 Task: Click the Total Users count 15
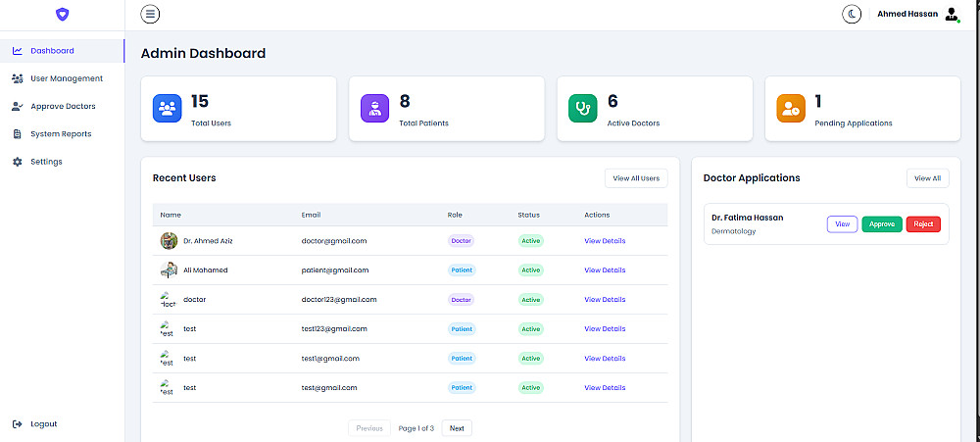(200, 101)
